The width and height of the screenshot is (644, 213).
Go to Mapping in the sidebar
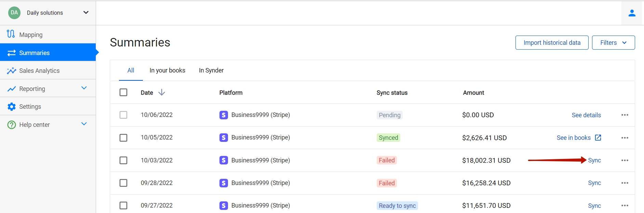(48, 35)
